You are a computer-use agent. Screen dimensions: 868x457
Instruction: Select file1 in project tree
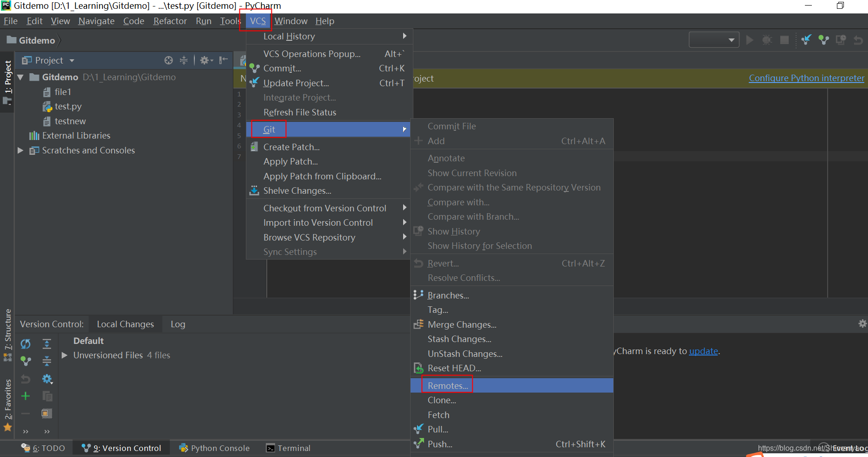coord(63,92)
